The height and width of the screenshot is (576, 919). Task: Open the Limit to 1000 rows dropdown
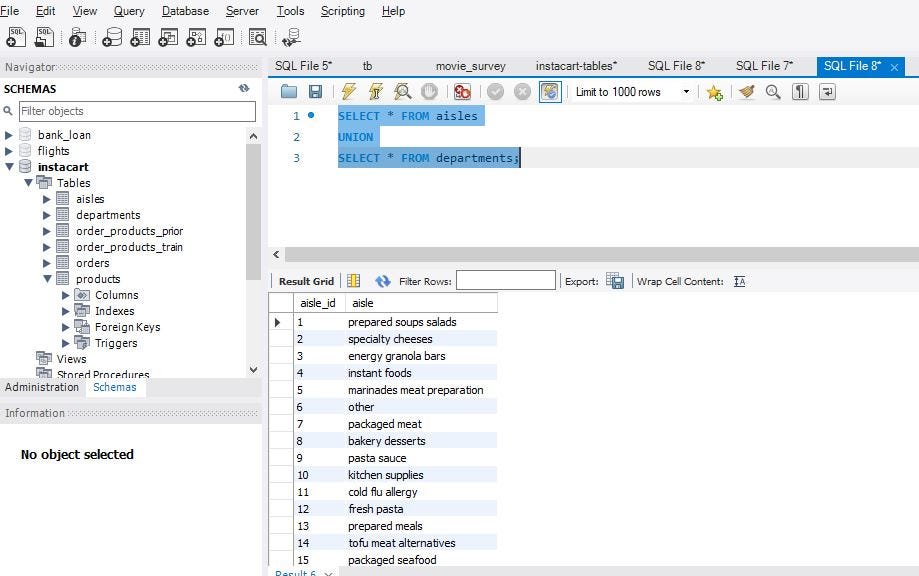[x=686, y=91]
